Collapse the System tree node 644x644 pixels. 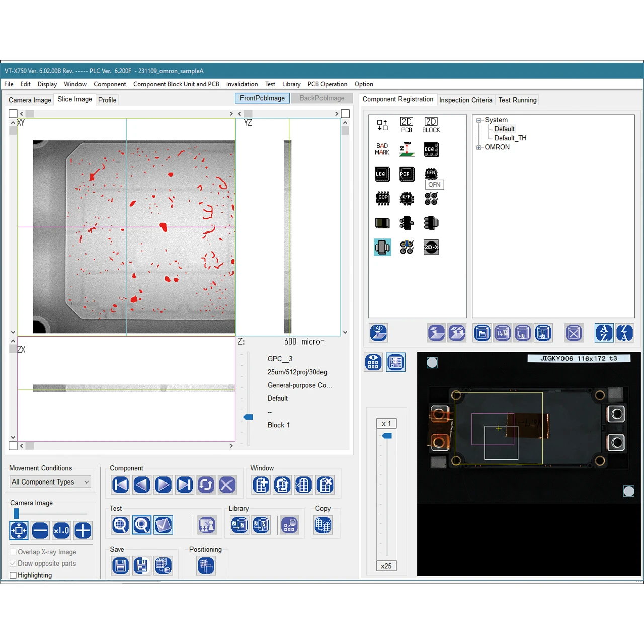479,120
